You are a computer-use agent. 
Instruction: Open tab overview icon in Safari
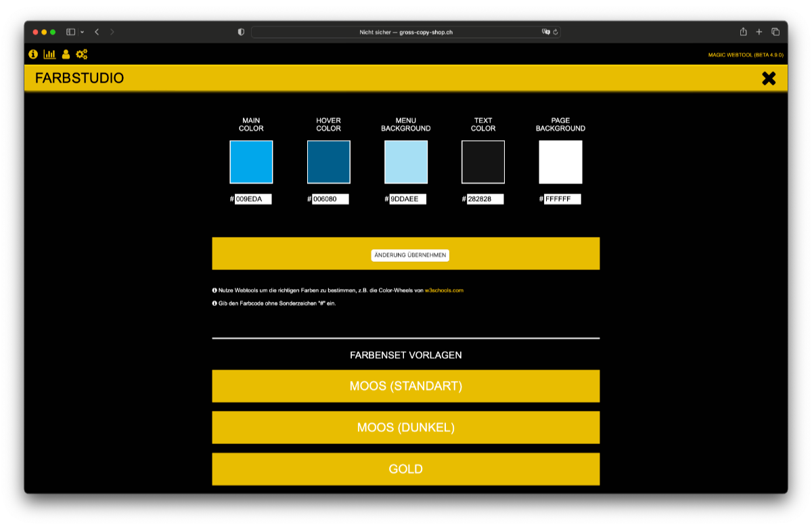(x=775, y=32)
